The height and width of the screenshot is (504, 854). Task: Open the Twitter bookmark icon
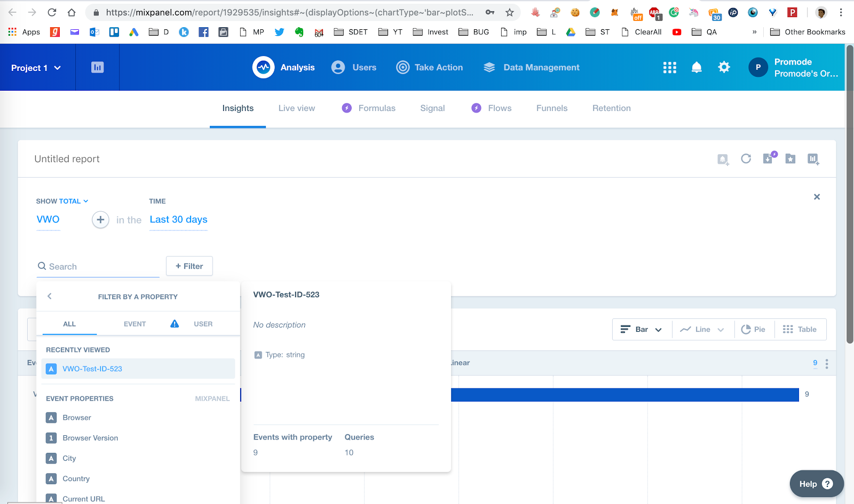(279, 32)
